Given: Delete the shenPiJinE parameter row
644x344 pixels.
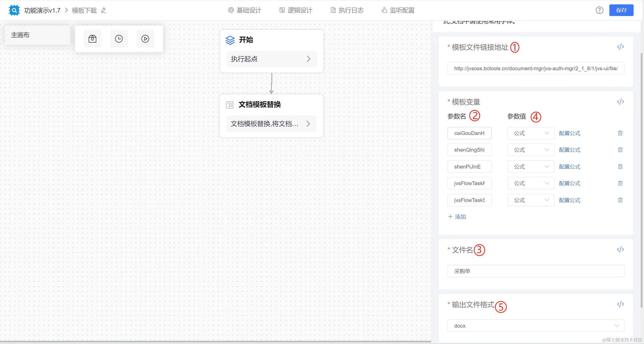Looking at the screenshot, I should (620, 166).
